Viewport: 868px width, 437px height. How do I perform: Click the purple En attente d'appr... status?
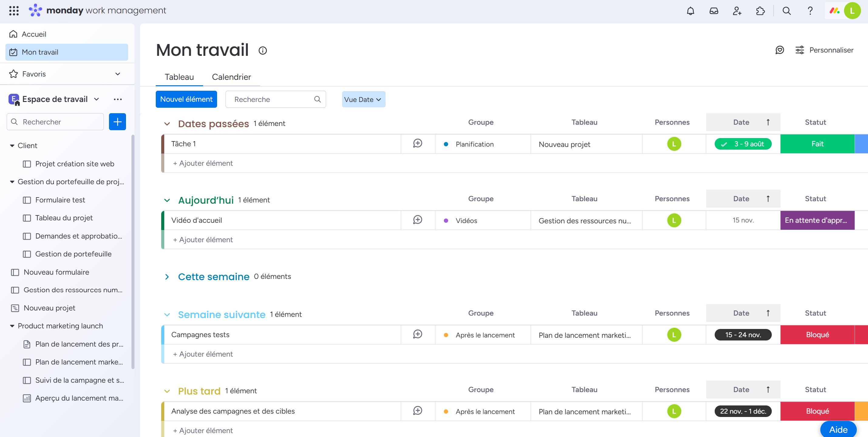point(817,220)
